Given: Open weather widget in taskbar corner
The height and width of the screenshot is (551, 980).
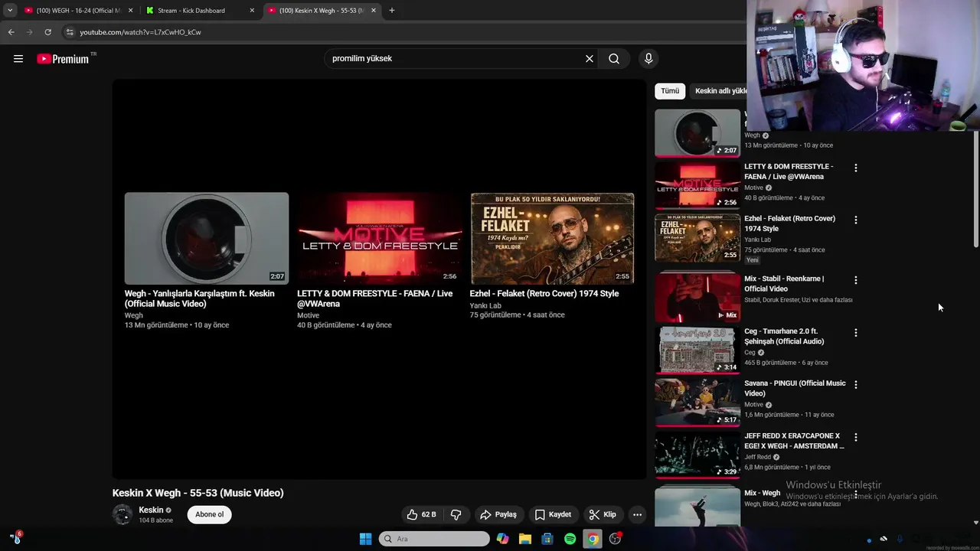Looking at the screenshot, I should (15, 539).
